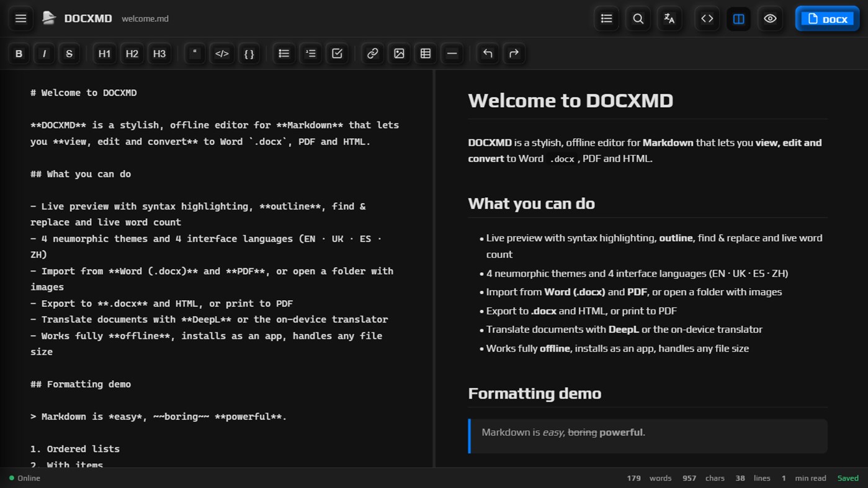Click preview bullet '4 neumorphic themes'

[x=637, y=273]
